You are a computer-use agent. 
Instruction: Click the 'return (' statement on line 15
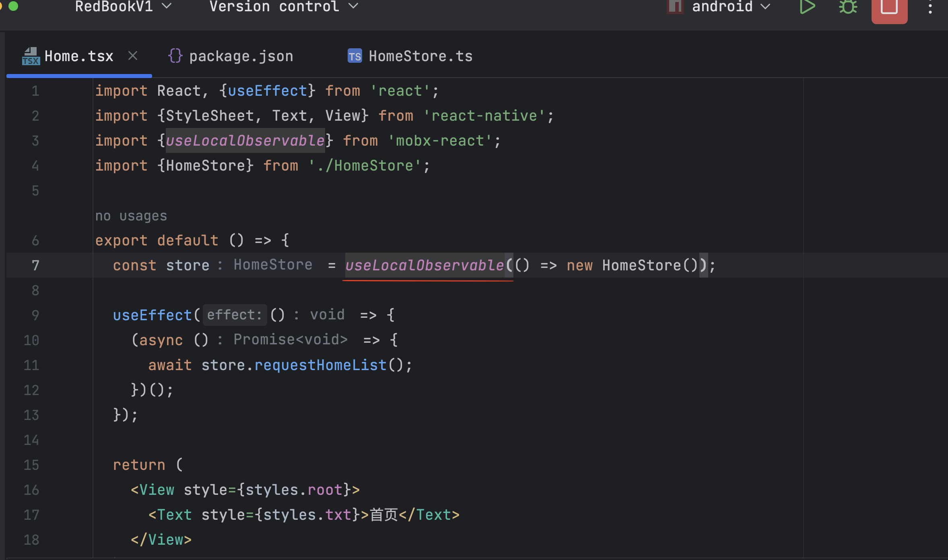[x=148, y=465]
